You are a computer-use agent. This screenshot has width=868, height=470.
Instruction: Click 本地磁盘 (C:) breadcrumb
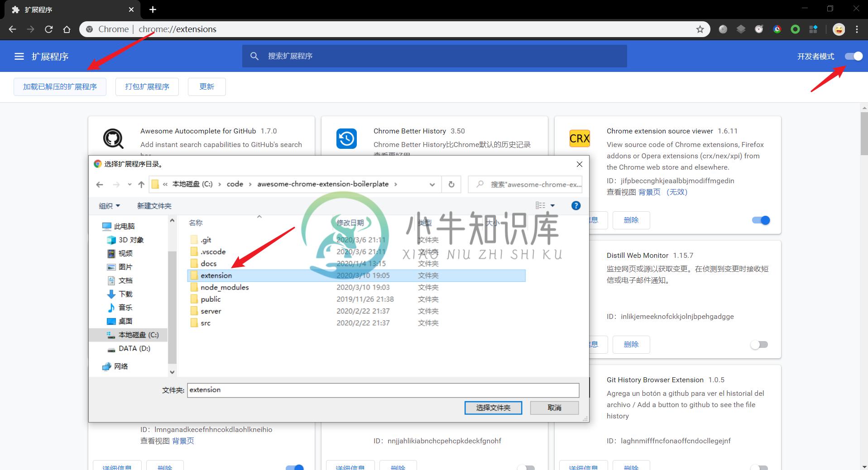click(192, 184)
